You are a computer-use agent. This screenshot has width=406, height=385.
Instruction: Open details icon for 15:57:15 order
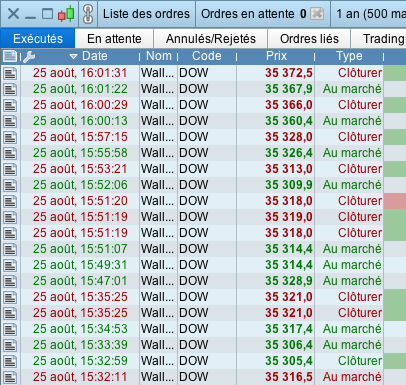(x=10, y=137)
